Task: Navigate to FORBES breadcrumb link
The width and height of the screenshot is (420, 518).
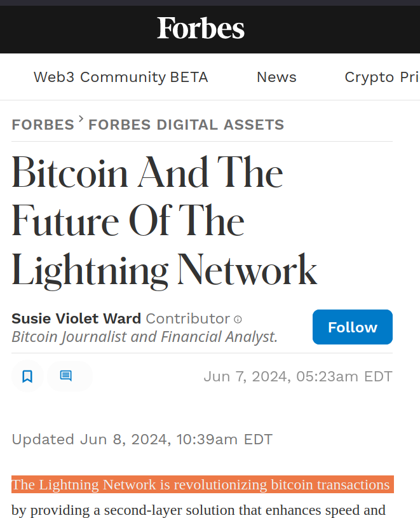Action: (x=43, y=125)
